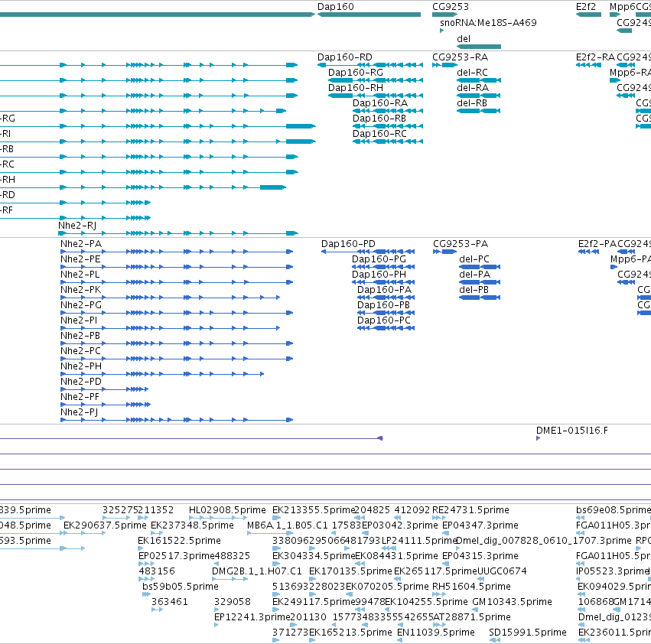This screenshot has width=651, height=644.
Task: Select EST EK161522.5prime
Action: 179,541
